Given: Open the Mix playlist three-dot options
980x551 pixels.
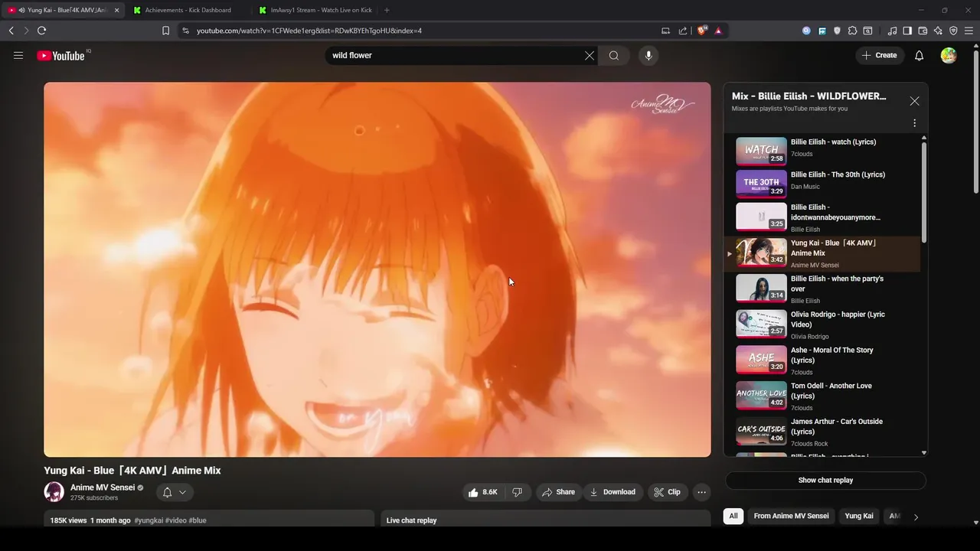Looking at the screenshot, I should [x=914, y=122].
